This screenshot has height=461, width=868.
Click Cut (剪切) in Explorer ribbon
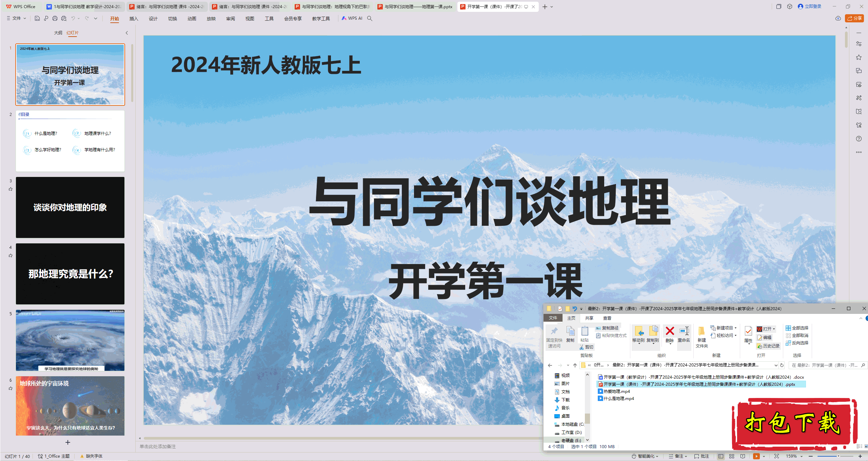[587, 347]
